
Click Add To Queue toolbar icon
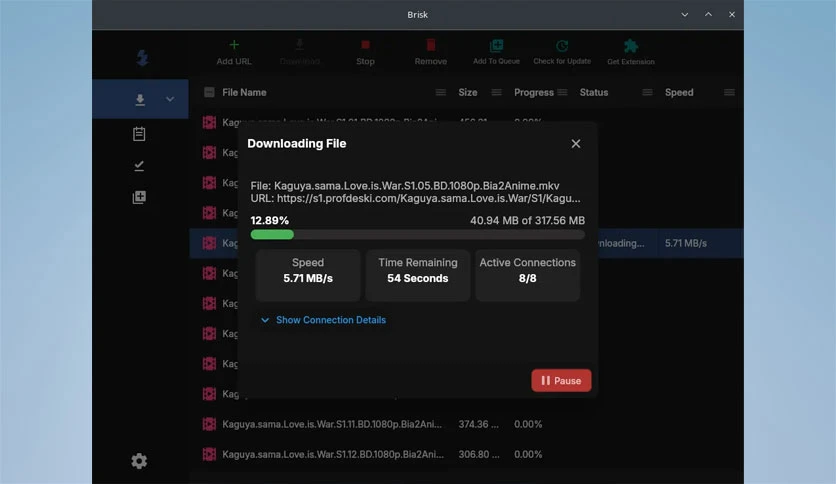click(496, 45)
